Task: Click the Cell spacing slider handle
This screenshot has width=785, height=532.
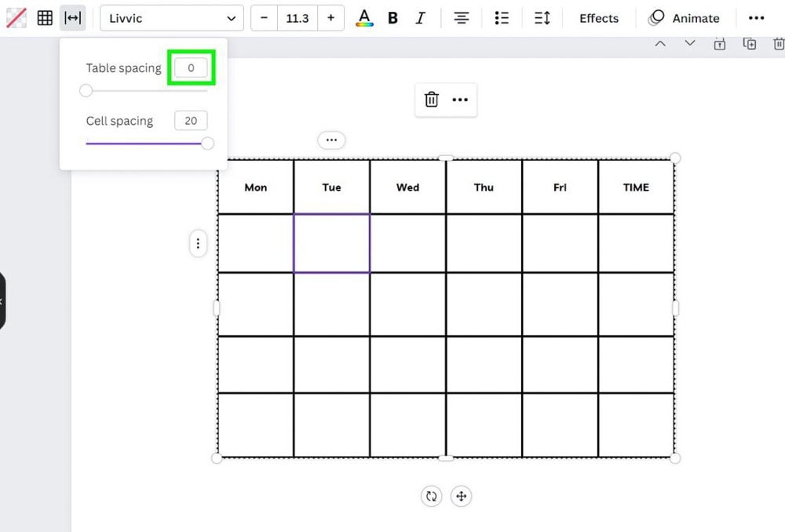Action: [x=207, y=143]
